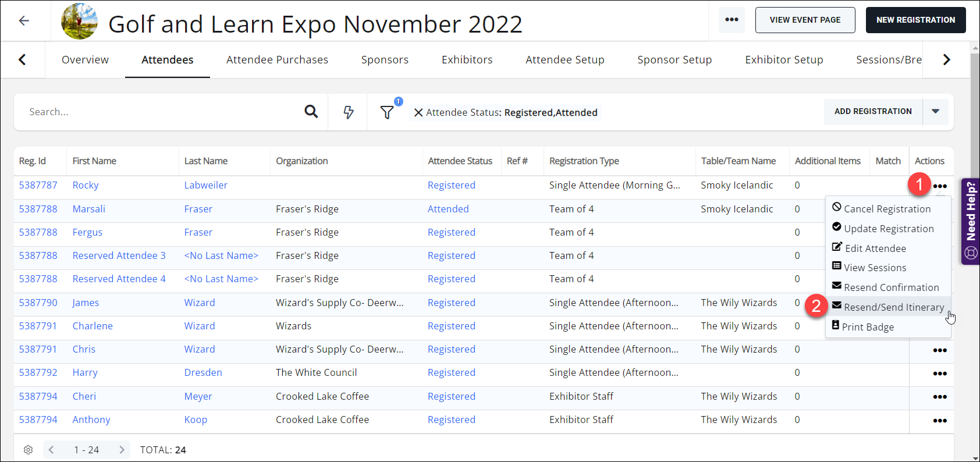Image resolution: width=980 pixels, height=462 pixels.
Task: Open the event's three-dot menu in header
Action: point(732,20)
